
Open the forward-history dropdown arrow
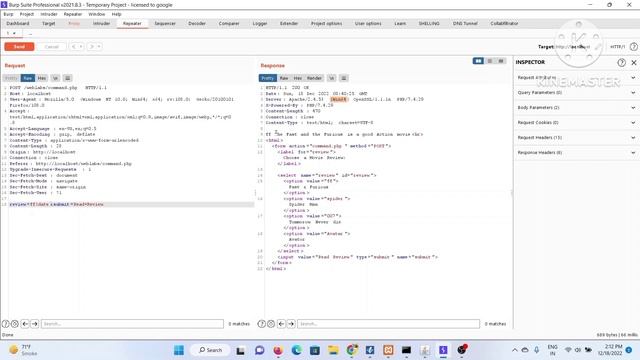click(99, 47)
